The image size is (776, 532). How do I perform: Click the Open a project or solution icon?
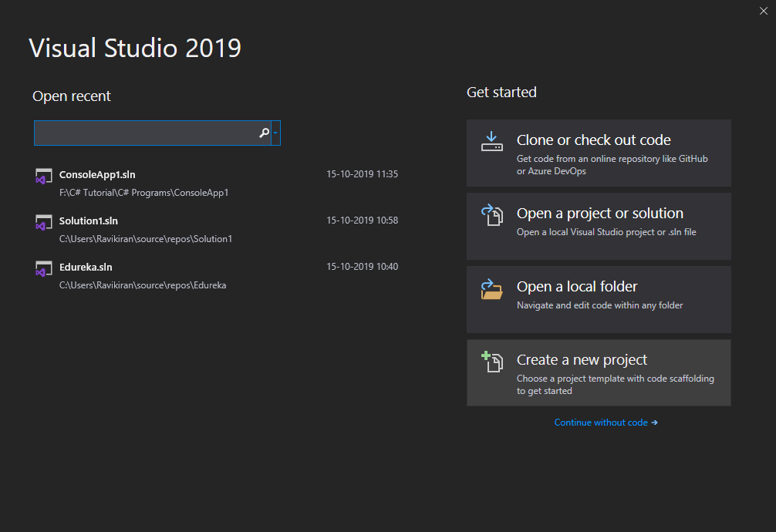pyautogui.click(x=492, y=215)
